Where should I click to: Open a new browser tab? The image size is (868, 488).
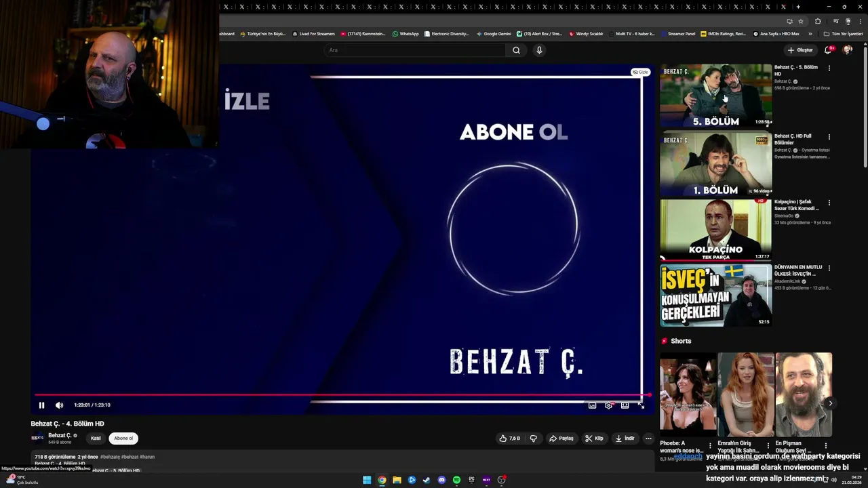click(x=798, y=7)
